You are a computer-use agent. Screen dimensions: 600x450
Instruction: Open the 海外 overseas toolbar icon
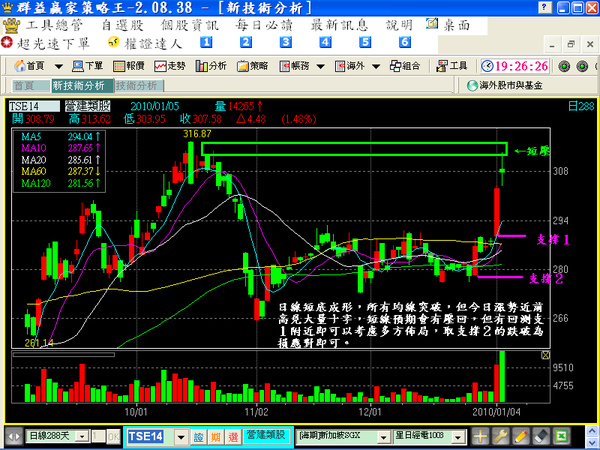click(x=350, y=66)
